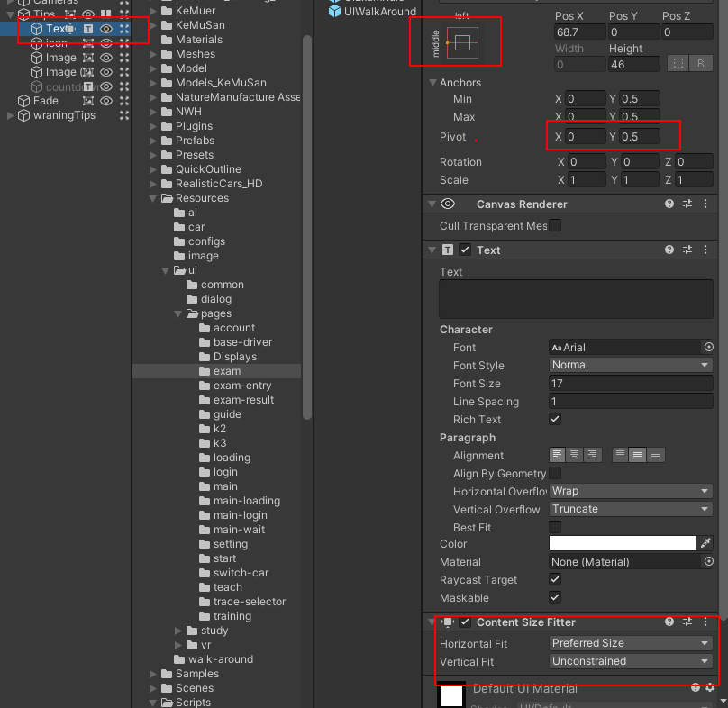This screenshot has width=728, height=708.
Task: Open Canvas Renderer help icon
Action: (669, 204)
